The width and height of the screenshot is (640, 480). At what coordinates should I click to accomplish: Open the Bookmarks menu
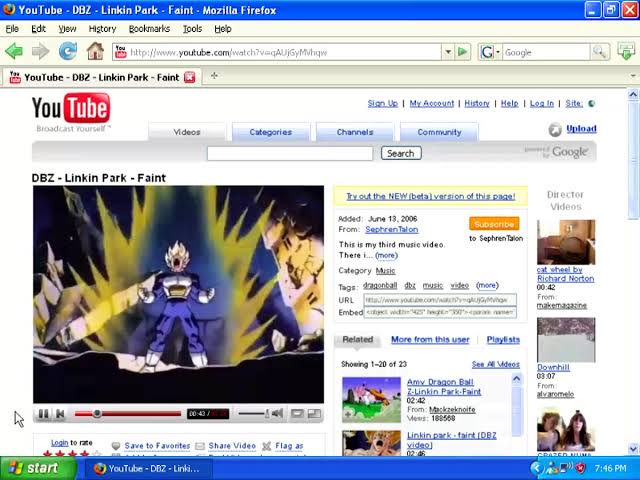[x=149, y=29]
